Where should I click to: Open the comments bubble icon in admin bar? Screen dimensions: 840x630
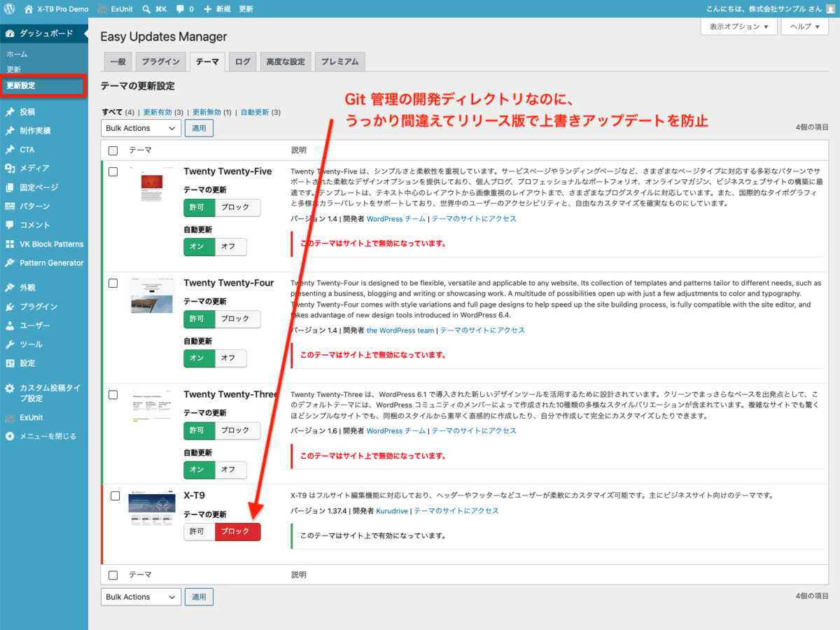pos(180,9)
